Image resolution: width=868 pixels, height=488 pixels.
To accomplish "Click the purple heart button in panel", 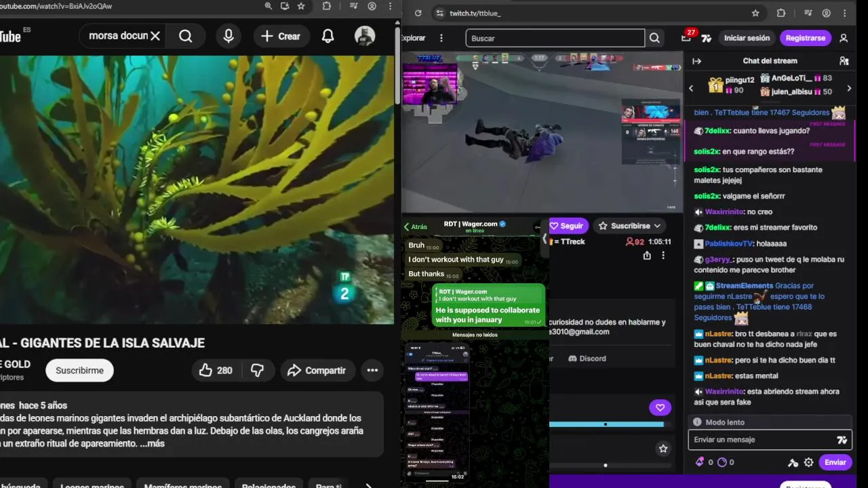I will 660,407.
